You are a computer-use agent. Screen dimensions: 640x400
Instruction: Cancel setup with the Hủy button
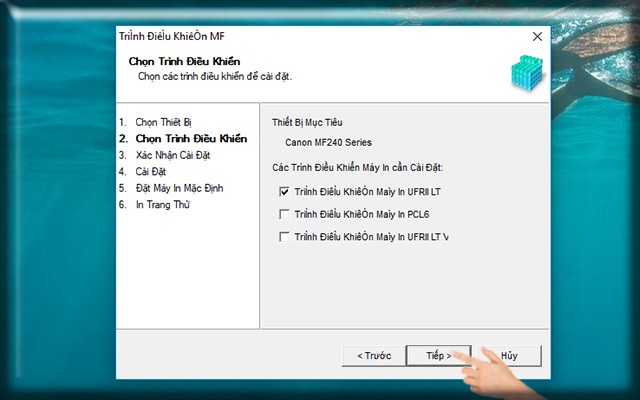pos(509,356)
